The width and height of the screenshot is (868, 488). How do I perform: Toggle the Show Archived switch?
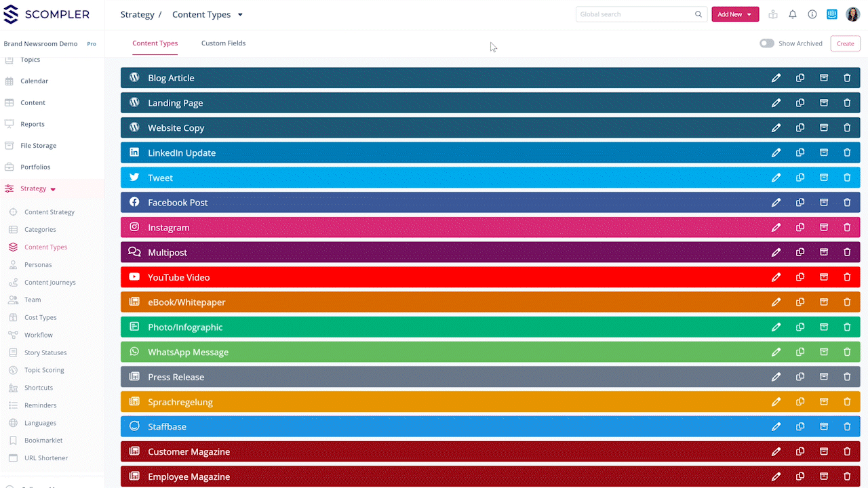[x=766, y=43]
